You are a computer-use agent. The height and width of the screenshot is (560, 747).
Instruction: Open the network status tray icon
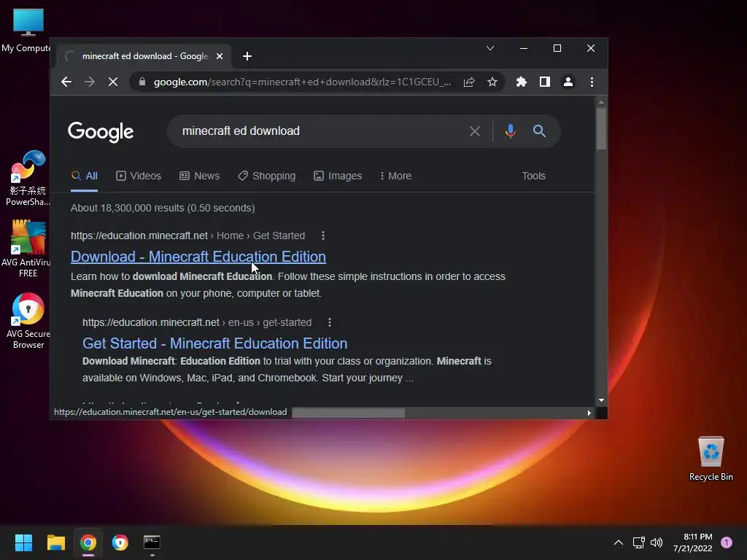[x=638, y=542]
